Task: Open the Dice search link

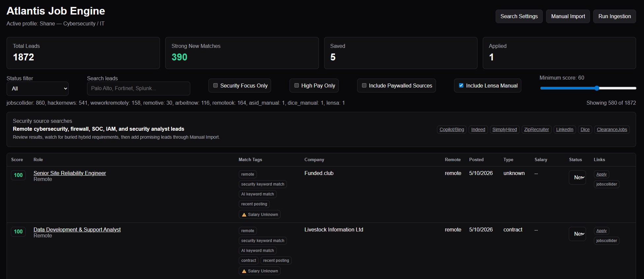Action: [x=585, y=129]
